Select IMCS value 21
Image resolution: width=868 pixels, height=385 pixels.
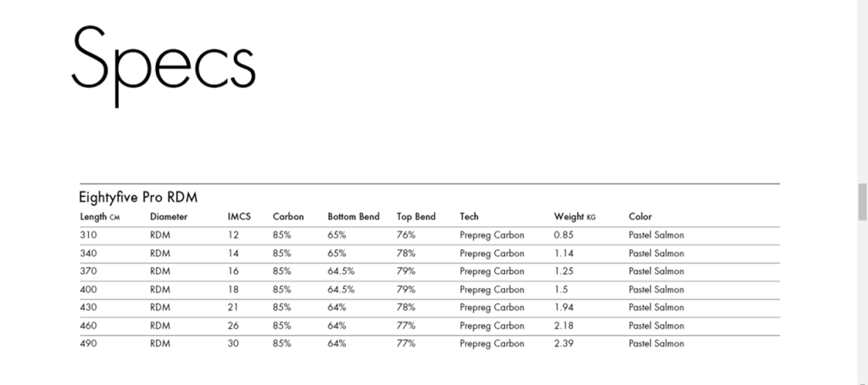(x=234, y=307)
